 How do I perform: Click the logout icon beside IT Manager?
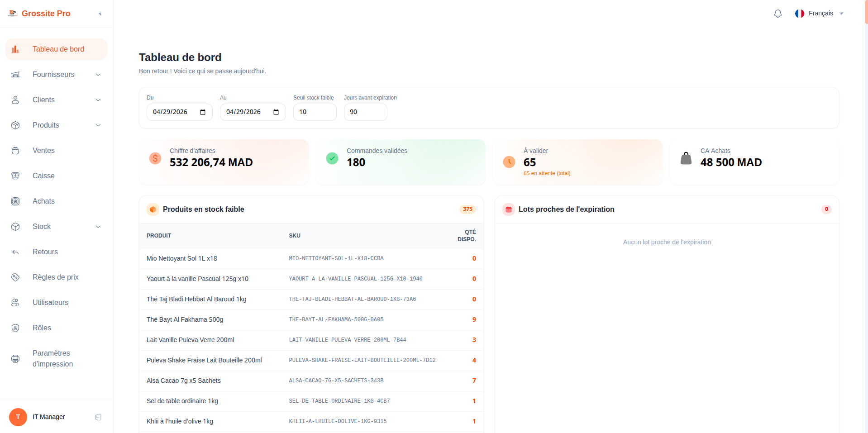pos(98,417)
